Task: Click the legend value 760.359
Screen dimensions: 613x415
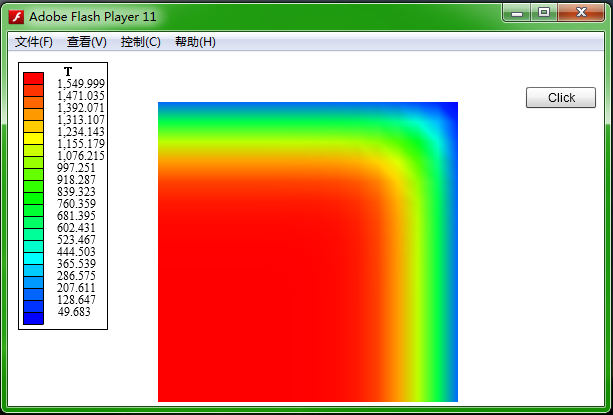Action: click(76, 204)
